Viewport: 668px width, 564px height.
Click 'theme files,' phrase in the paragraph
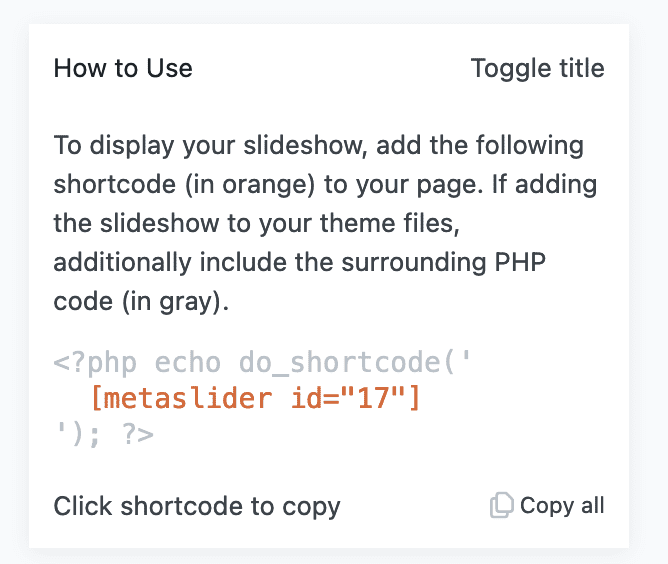[x=390, y=223]
